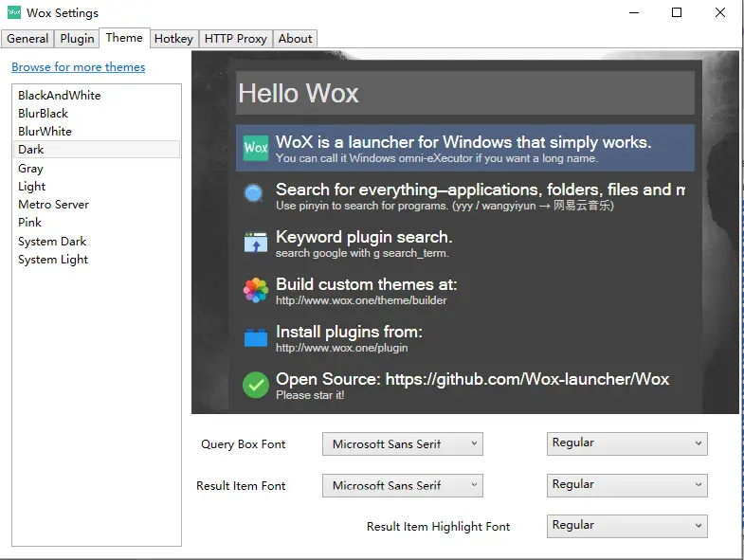Click the keyword plugin browser window icon
Screen dimensions: 744x560
coord(256,243)
